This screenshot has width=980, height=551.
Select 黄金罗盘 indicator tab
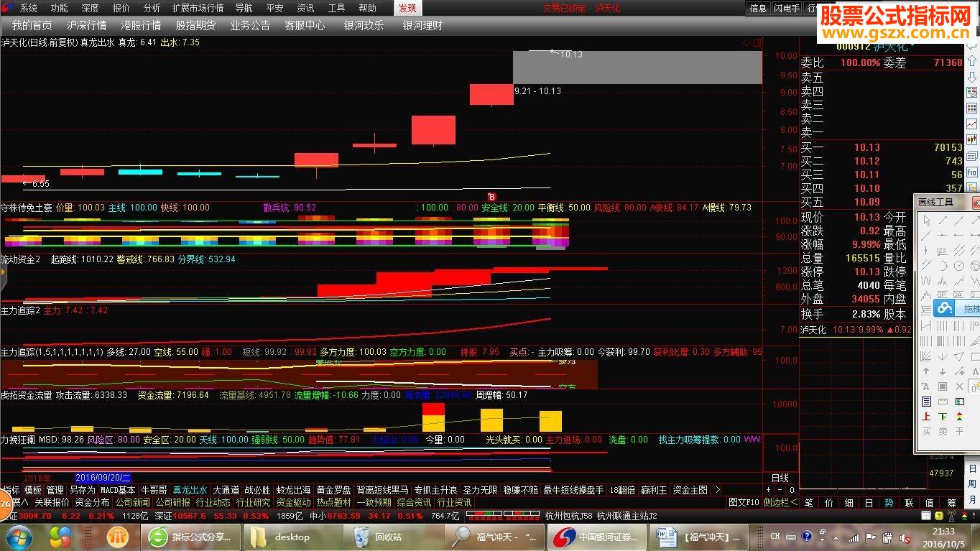[333, 490]
